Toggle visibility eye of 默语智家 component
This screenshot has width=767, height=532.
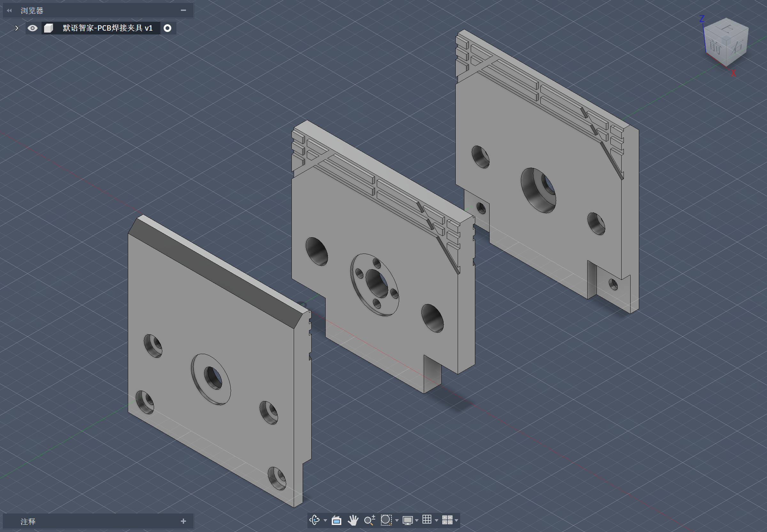32,28
